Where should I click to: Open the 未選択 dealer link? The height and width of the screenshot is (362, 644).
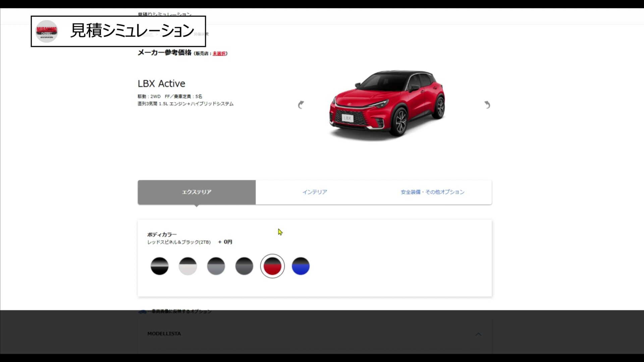(219, 54)
